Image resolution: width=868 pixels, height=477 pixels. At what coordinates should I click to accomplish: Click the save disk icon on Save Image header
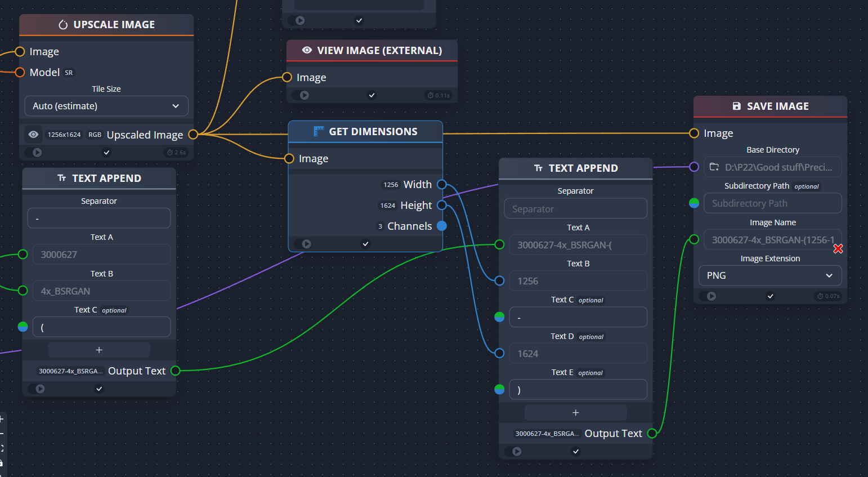[x=737, y=106]
